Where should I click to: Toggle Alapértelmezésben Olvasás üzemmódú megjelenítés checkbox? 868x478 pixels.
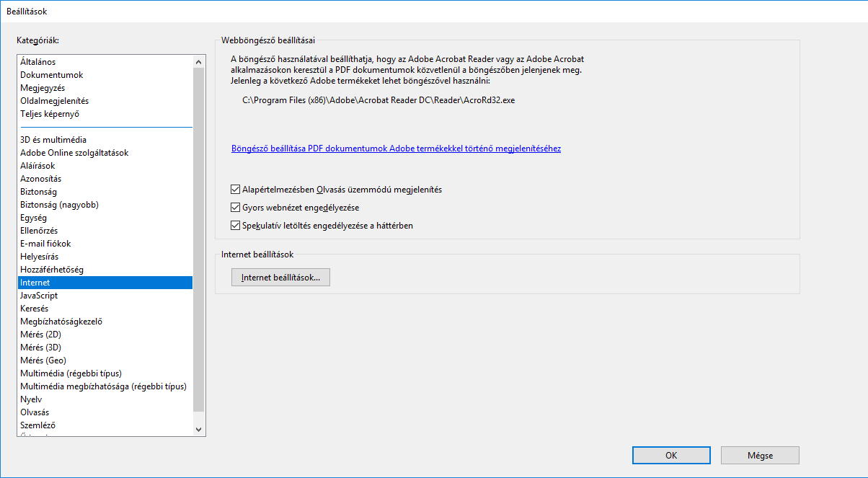tap(235, 190)
